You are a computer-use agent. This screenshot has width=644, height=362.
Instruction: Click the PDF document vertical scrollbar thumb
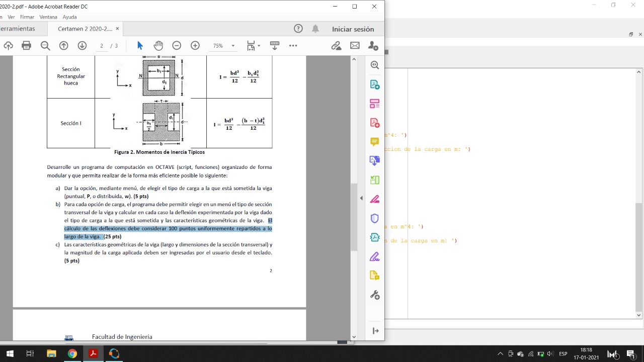pos(354,217)
